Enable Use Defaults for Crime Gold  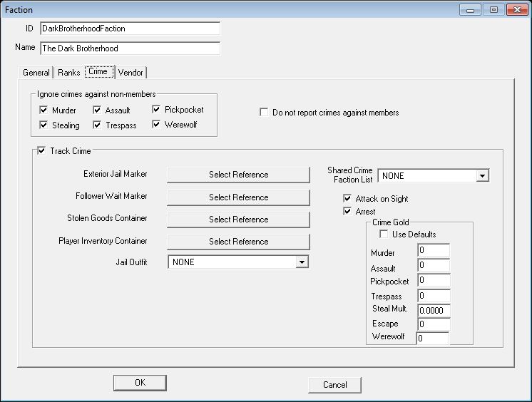tap(384, 234)
